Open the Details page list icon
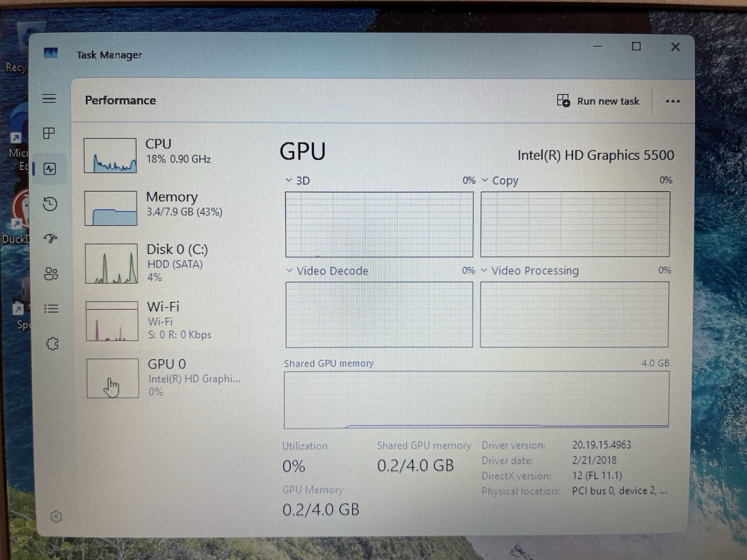 pos(51,308)
